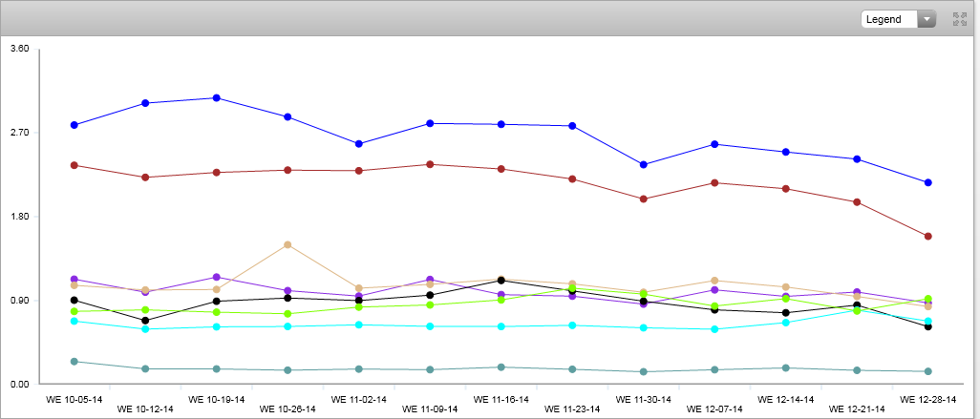Click the cyan line point at WE 10-05-14
980x419 pixels.
tap(75, 321)
